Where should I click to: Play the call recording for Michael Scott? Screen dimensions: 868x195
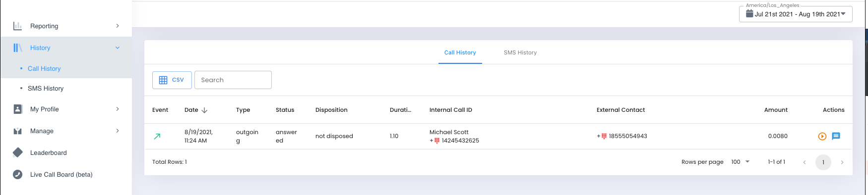822,136
